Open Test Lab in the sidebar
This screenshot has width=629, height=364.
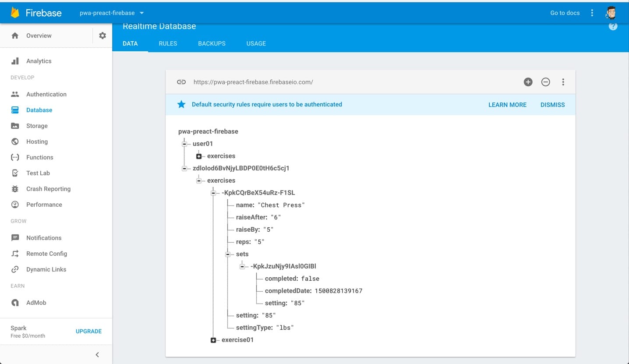38,173
